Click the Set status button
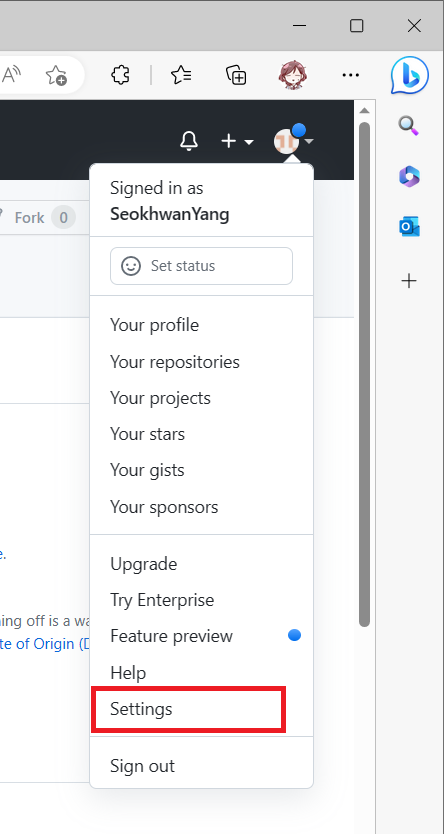Screen dimensions: 444x834 pyautogui.click(x=201, y=266)
